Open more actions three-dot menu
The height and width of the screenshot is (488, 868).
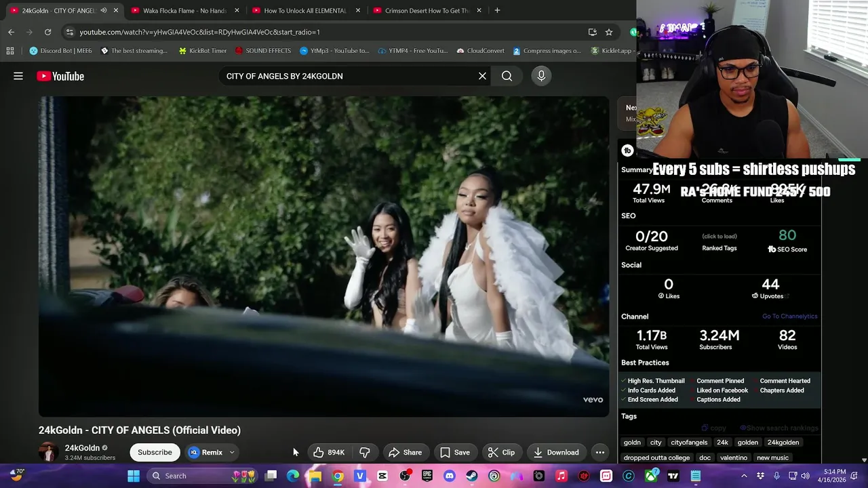(x=600, y=452)
